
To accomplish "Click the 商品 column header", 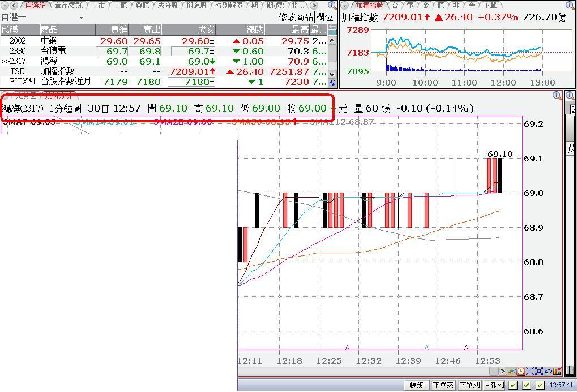I will point(68,29).
